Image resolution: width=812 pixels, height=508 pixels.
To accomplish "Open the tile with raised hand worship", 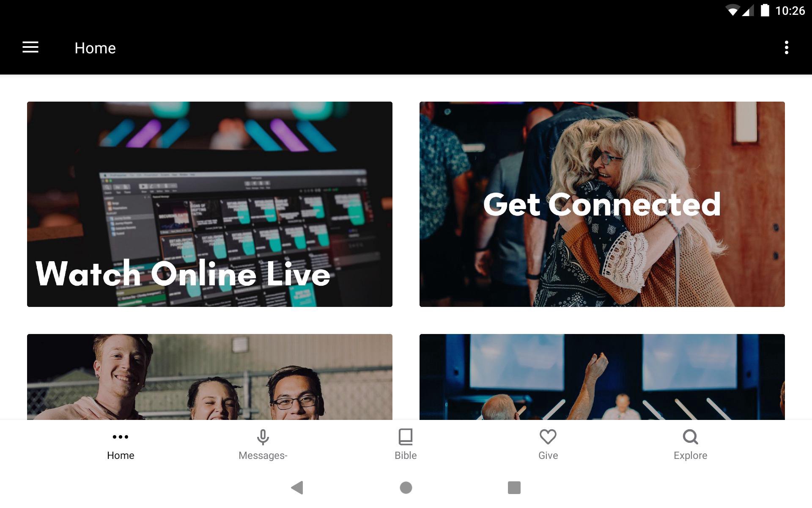I will point(602,377).
